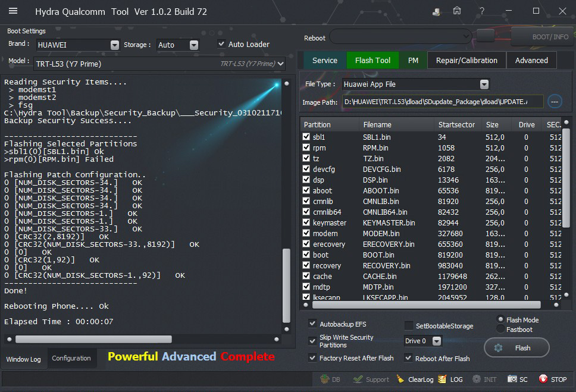
Task: Uncheck the rpm partition checkbox
Action: pyautogui.click(x=306, y=148)
